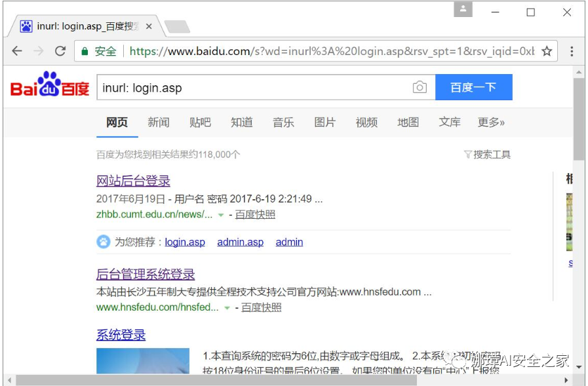This screenshot has height=386, width=588.
Task: Switch to the 图片 tab
Action: [x=325, y=122]
